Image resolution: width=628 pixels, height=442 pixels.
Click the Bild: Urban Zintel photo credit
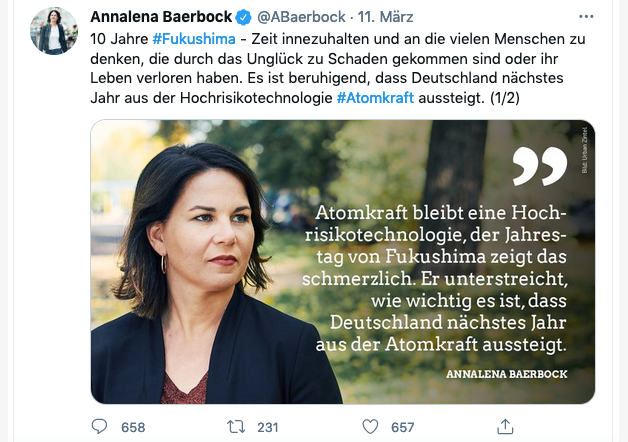(x=584, y=150)
